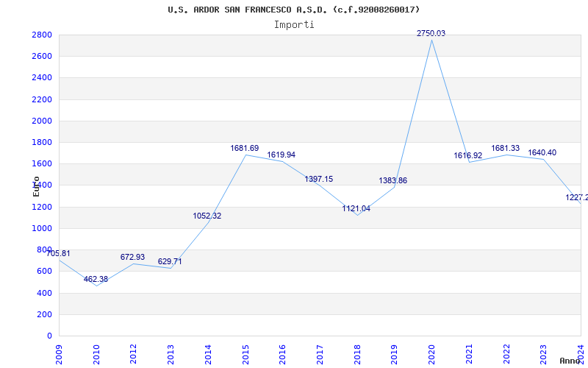Select the 2023 x-axis year label
The height and width of the screenshot is (368, 588).
pyautogui.click(x=544, y=354)
